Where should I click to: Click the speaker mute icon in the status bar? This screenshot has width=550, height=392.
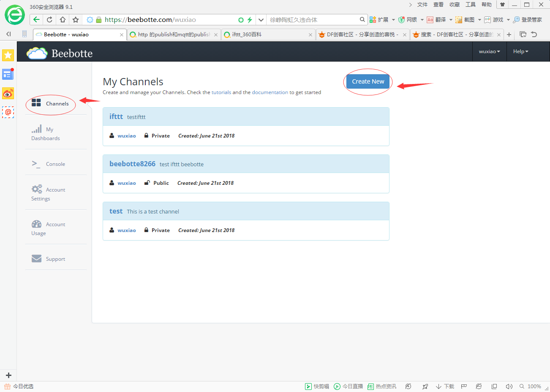(x=509, y=387)
